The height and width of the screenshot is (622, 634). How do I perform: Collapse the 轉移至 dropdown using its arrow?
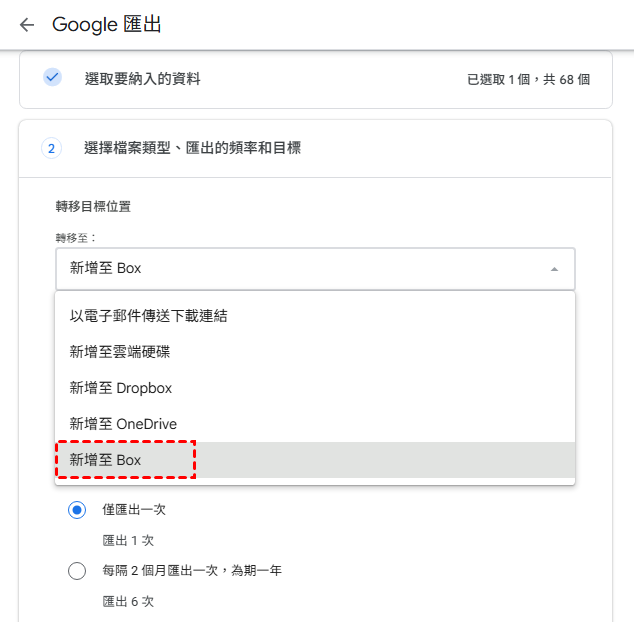click(554, 269)
